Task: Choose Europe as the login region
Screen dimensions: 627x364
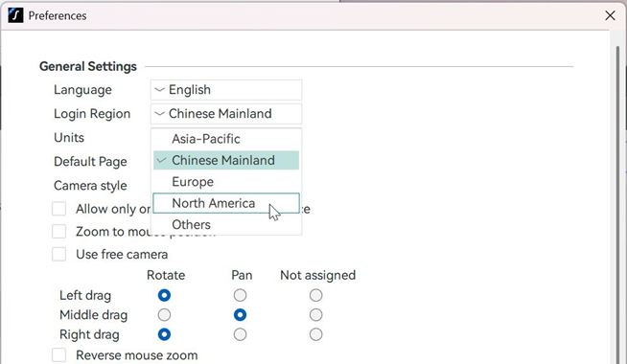Action: tap(226, 182)
